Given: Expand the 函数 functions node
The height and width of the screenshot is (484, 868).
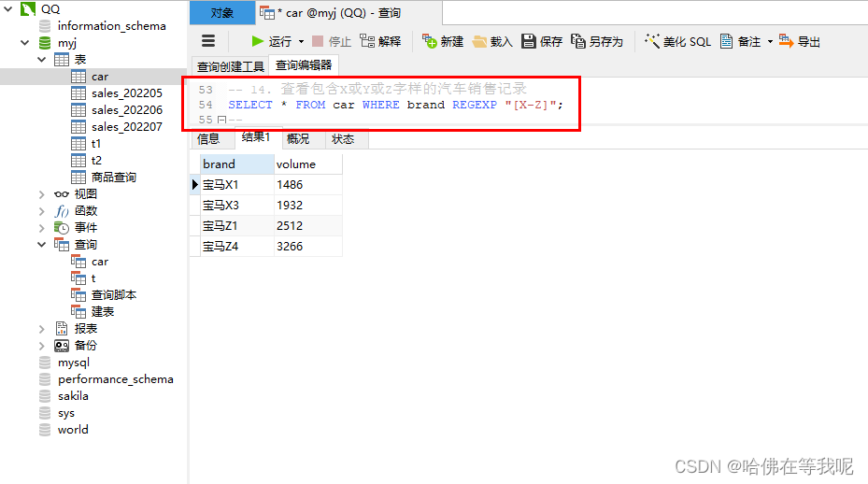Looking at the screenshot, I should tap(41, 211).
